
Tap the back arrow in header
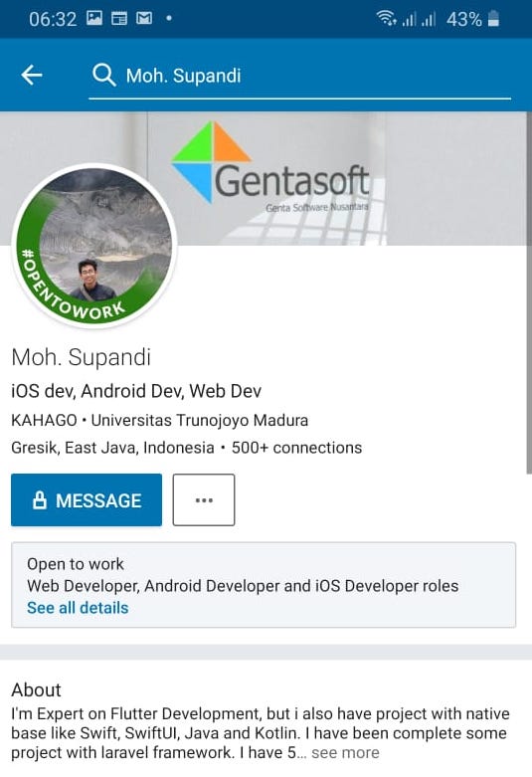32,76
